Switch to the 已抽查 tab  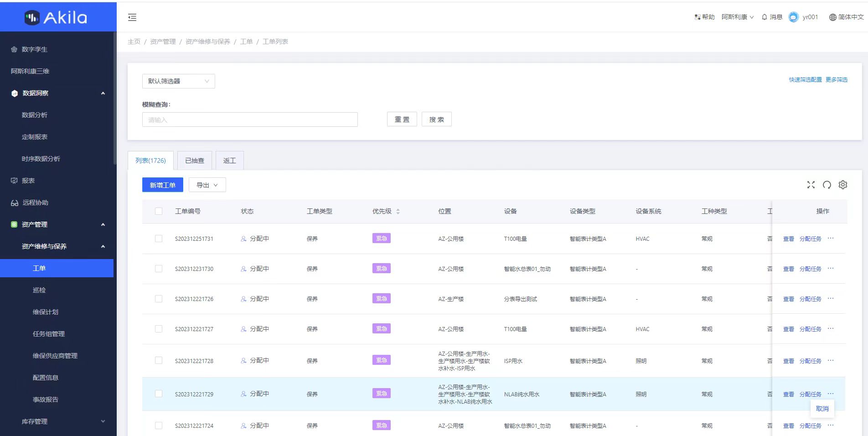pos(195,161)
